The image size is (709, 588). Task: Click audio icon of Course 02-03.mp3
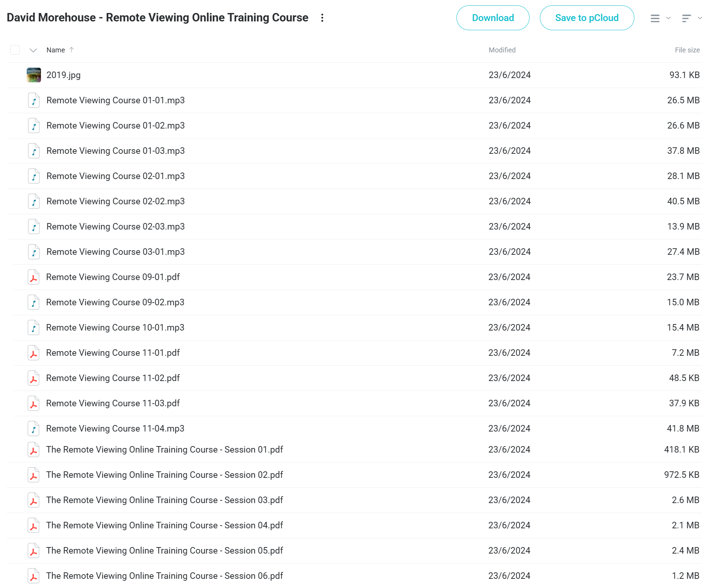[34, 226]
